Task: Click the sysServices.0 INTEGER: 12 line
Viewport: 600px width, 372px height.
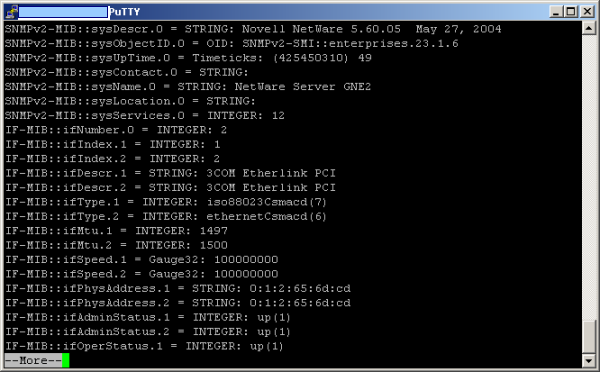Action: pos(145,116)
